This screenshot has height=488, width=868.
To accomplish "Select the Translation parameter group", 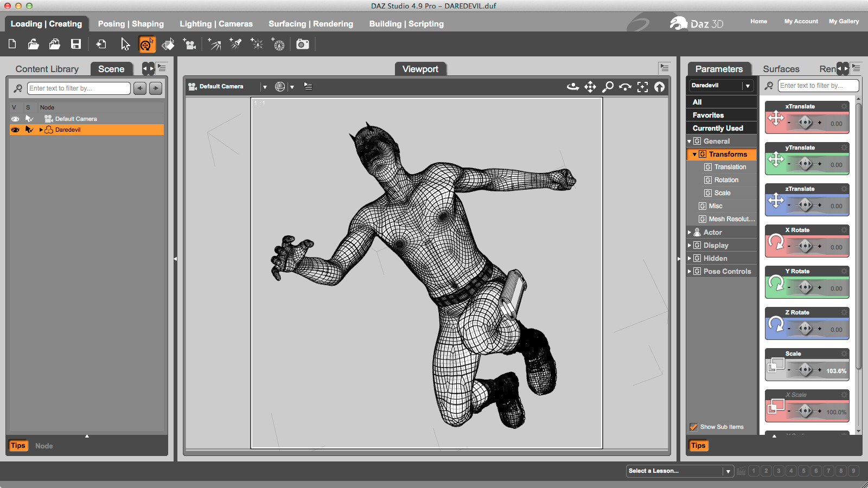I will 730,167.
